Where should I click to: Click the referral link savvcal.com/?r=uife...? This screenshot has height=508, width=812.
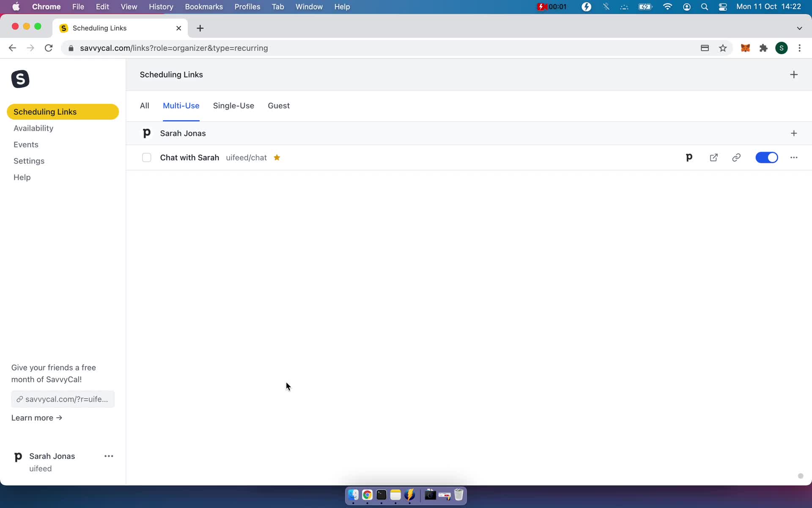click(63, 399)
